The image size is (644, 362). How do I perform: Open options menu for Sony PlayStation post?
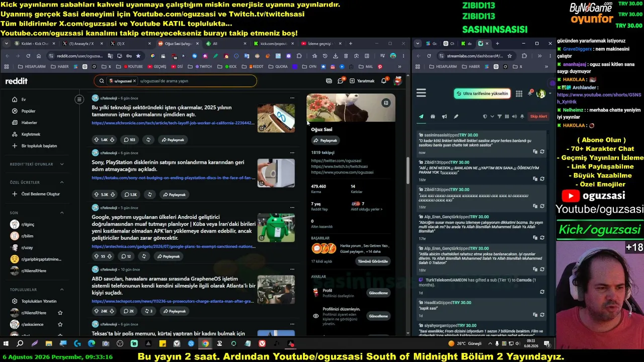click(x=292, y=153)
